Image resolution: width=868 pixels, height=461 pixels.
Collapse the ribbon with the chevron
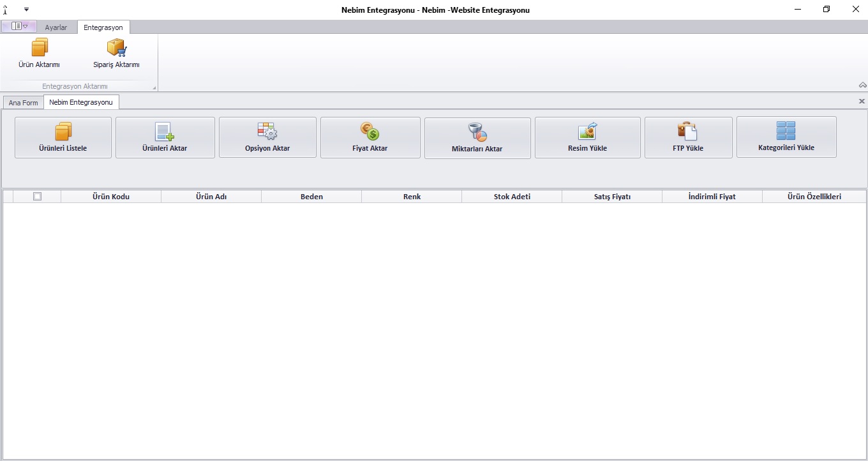862,85
